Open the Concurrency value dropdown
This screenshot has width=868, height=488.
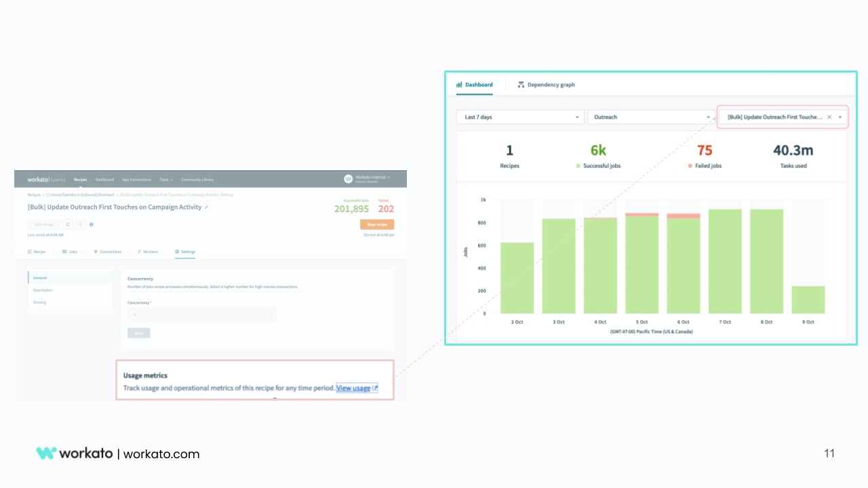[x=202, y=314]
